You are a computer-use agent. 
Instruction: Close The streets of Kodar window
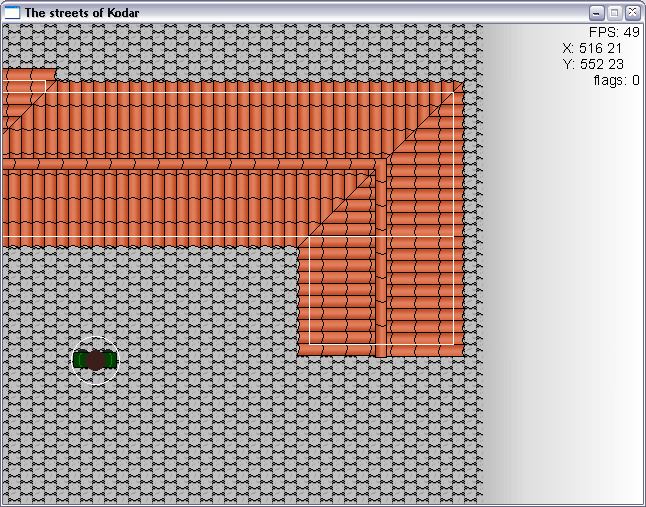click(x=632, y=13)
